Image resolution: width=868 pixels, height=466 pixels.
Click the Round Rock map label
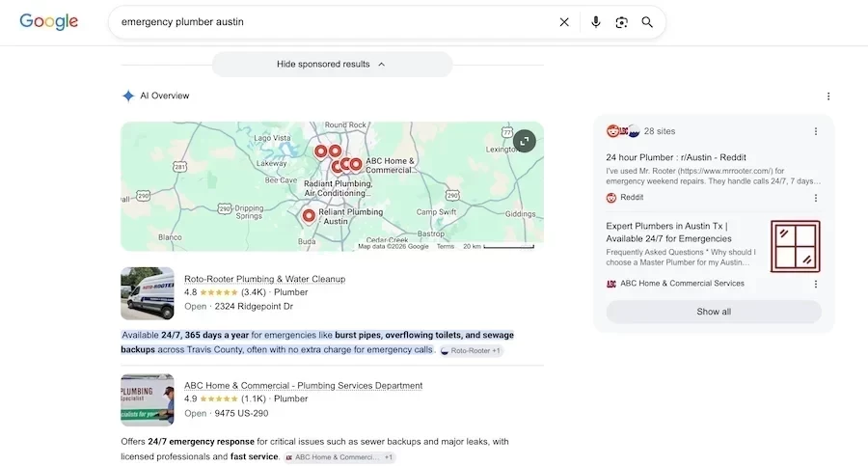345,125
